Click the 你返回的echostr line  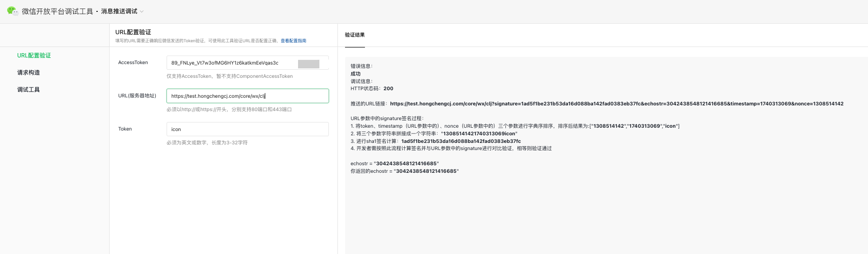[x=405, y=171]
